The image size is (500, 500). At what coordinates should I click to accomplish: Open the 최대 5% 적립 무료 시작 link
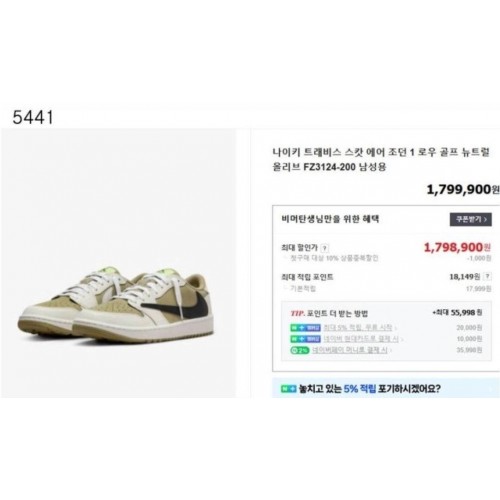(x=359, y=328)
